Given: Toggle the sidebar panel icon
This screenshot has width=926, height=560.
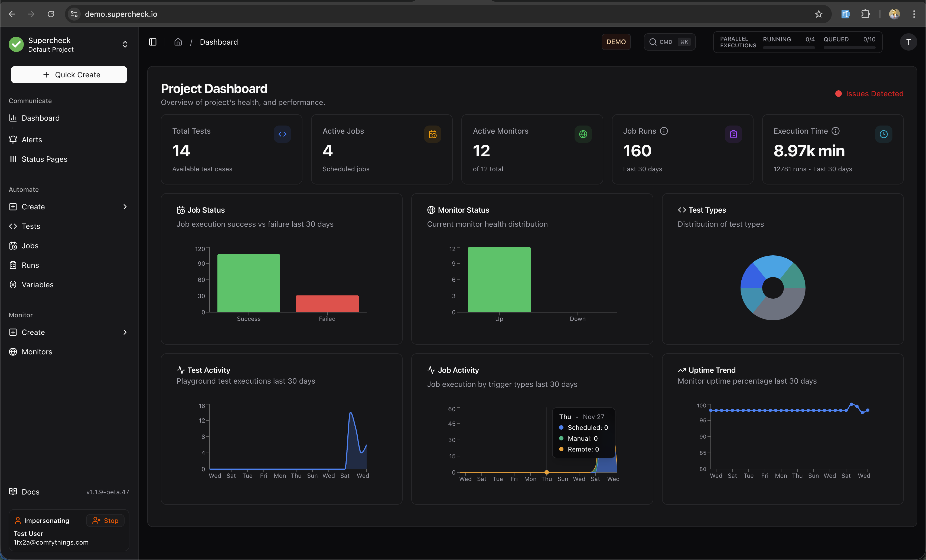Looking at the screenshot, I should click(x=153, y=42).
